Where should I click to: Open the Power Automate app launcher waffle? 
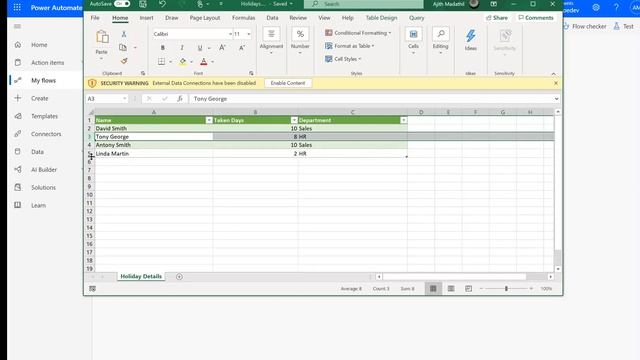tap(17, 7)
